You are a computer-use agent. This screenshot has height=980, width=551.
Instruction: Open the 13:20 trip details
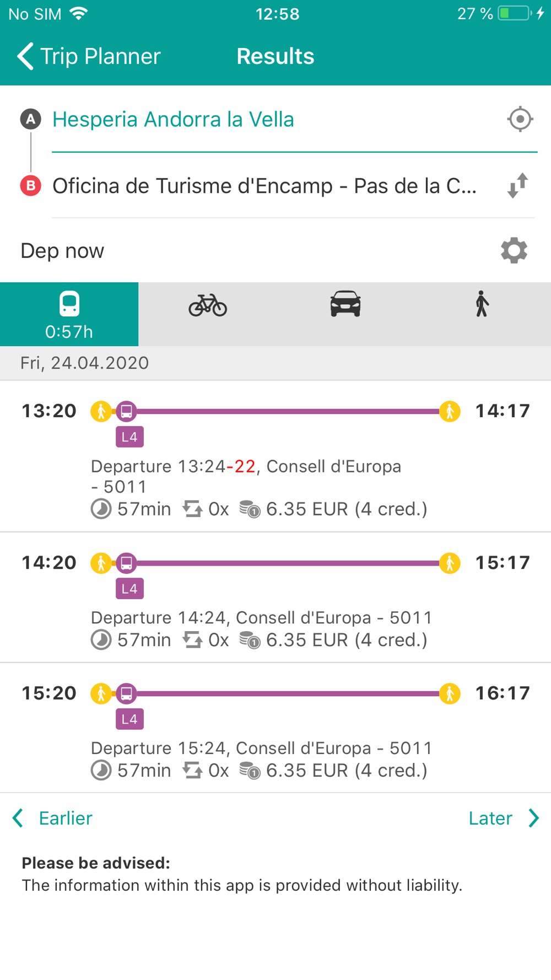pyautogui.click(x=275, y=456)
